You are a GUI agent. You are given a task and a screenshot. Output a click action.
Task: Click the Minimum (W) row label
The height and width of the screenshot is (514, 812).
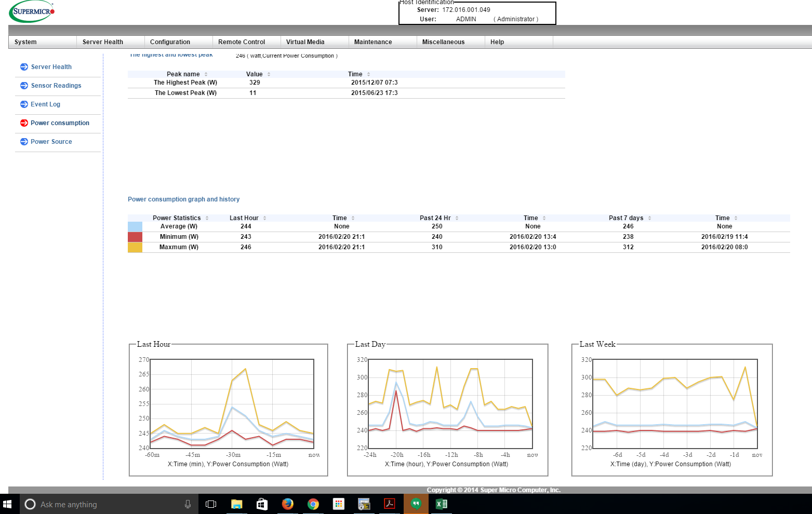(x=179, y=237)
